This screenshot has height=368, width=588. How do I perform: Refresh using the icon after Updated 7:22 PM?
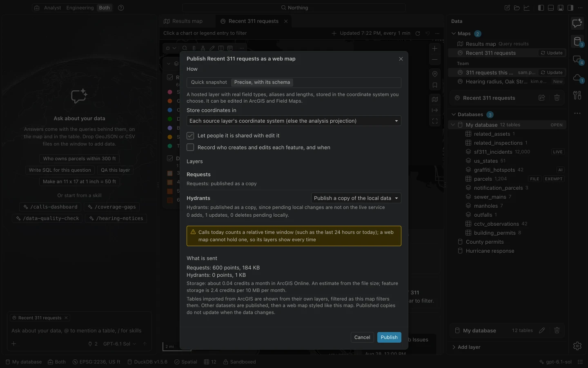coord(418,34)
